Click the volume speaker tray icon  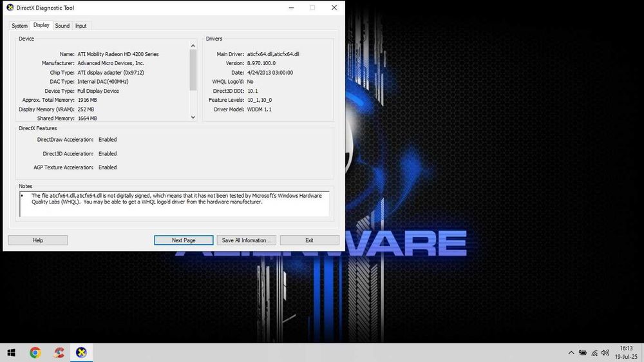pyautogui.click(x=605, y=352)
